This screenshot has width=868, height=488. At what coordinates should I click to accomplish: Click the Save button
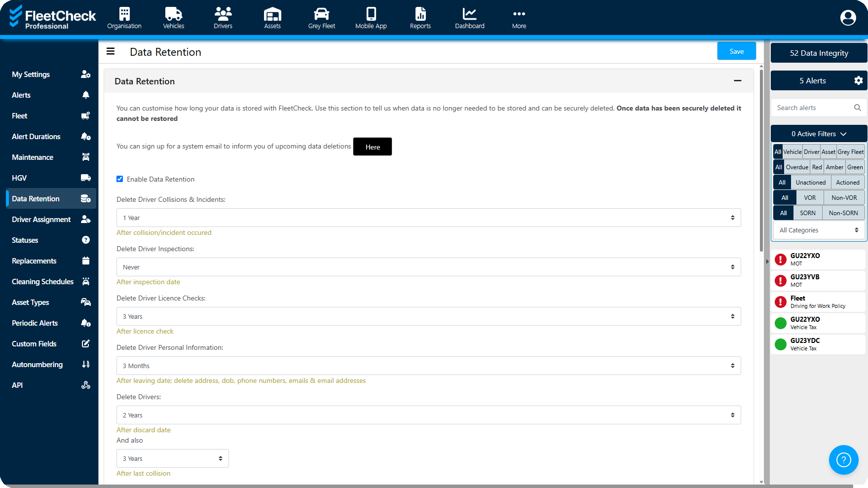coord(736,51)
